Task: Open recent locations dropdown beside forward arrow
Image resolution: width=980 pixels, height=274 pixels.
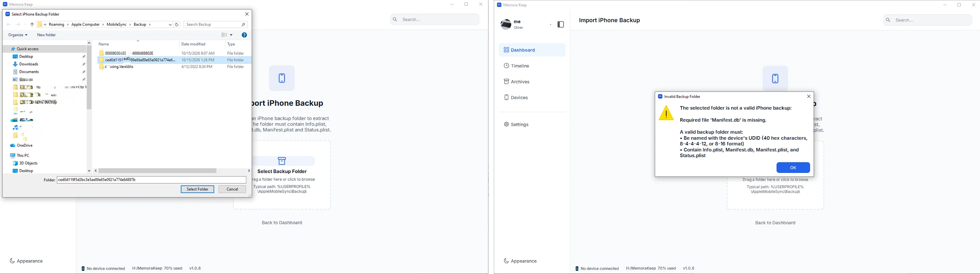Action: coord(25,25)
